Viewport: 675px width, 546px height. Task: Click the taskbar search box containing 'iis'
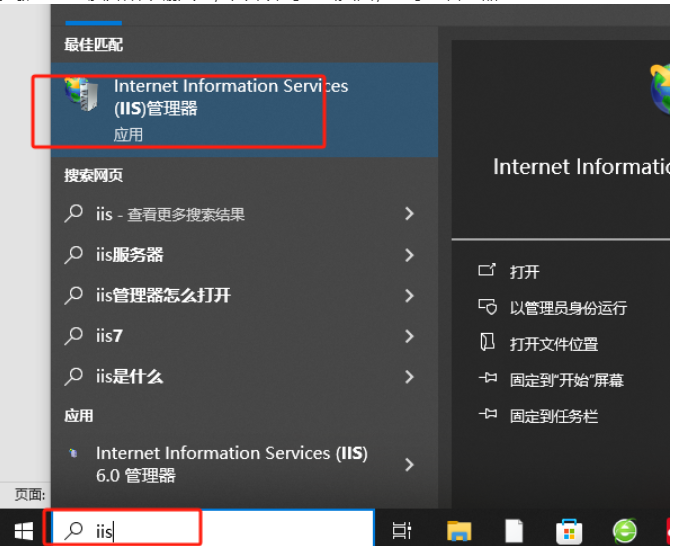[213, 527]
